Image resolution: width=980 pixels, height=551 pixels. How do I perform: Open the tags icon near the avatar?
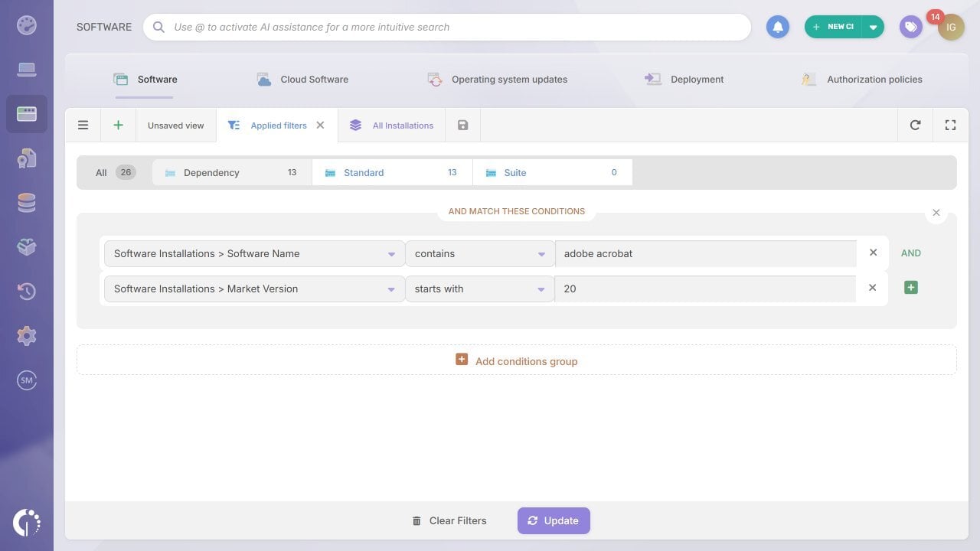tap(910, 27)
